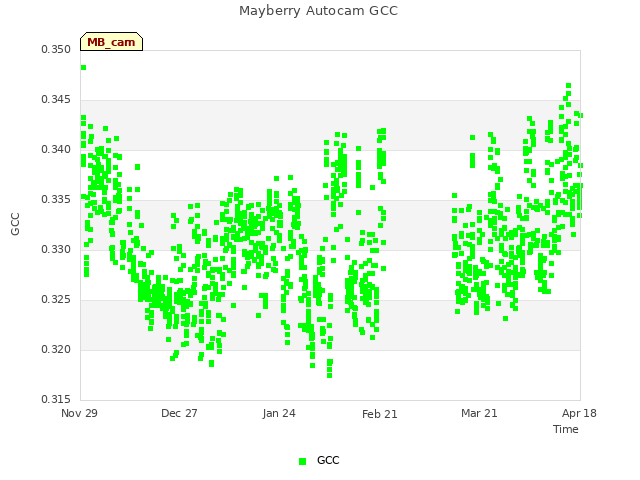Viewport: 640px width, 480px height.
Task: Click the x-axis date label Nov 29
Action: click(x=79, y=413)
